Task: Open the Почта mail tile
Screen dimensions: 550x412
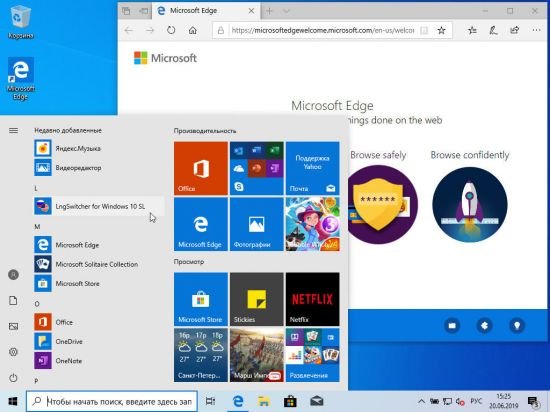Action: pos(313,168)
